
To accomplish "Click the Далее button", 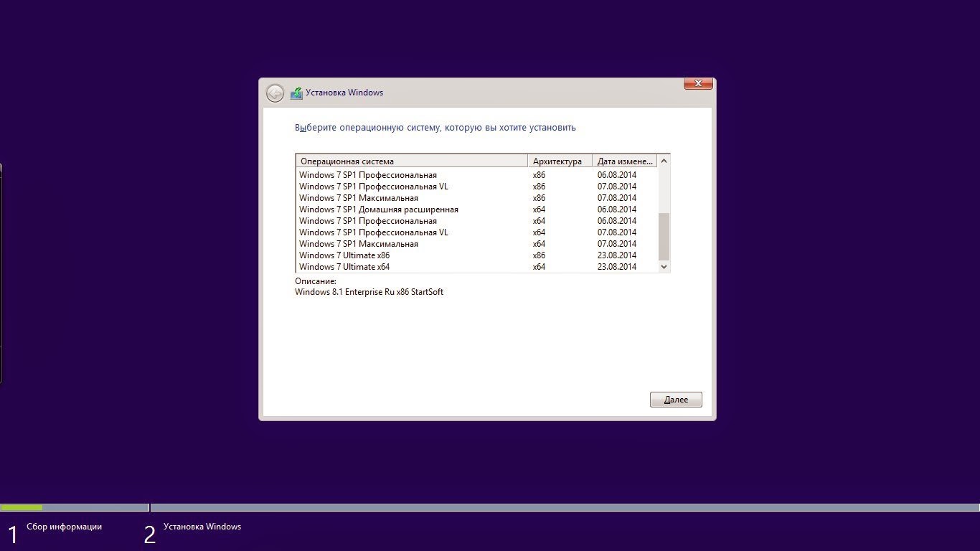I will (676, 400).
